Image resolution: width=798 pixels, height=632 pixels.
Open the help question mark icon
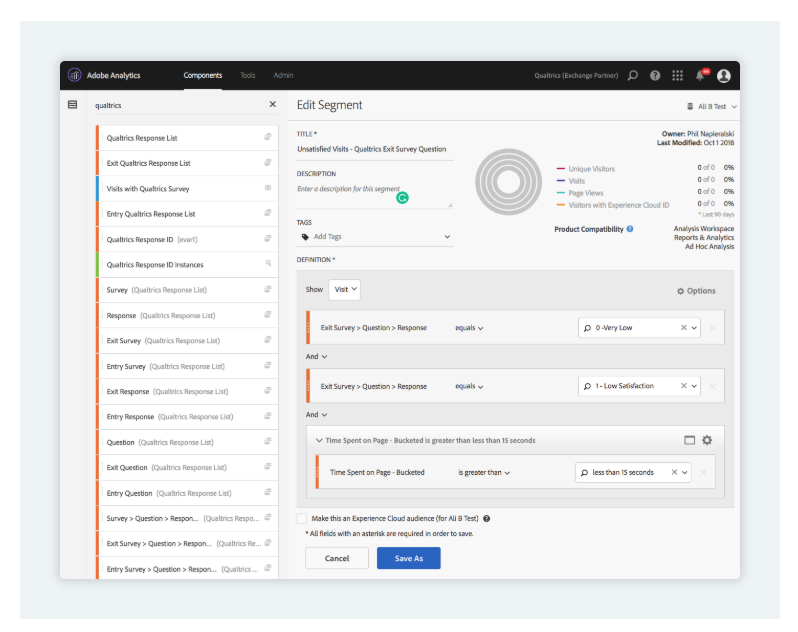click(x=655, y=75)
